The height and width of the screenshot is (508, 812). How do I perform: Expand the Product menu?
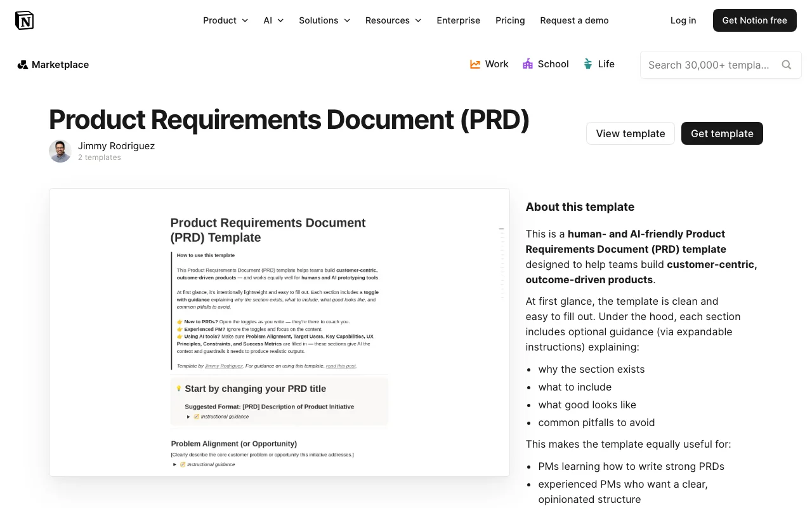[225, 20]
